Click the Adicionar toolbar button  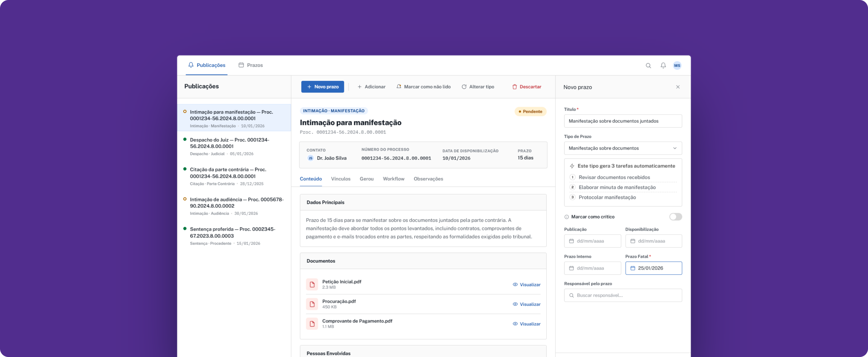[x=371, y=87]
